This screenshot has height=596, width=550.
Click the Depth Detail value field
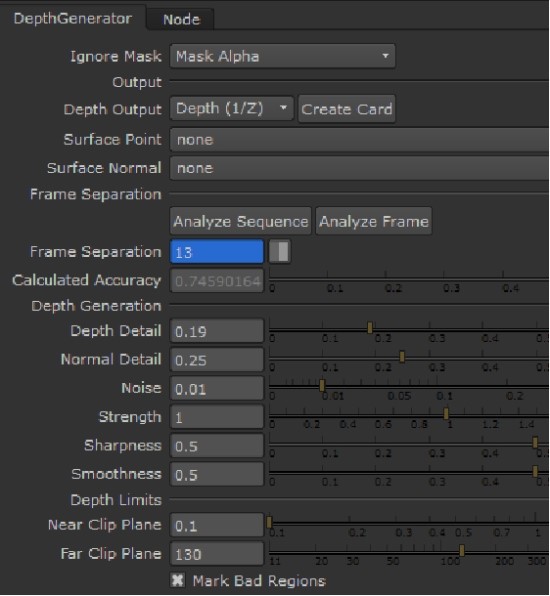tap(217, 331)
